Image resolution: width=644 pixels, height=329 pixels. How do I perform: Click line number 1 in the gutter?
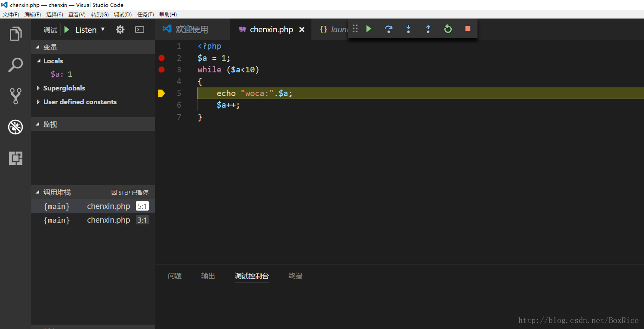(x=179, y=46)
